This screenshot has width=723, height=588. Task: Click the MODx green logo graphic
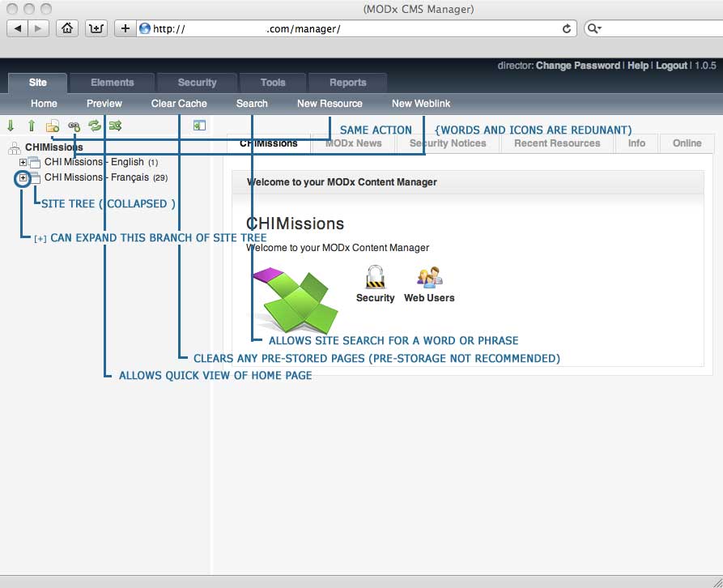(296, 300)
